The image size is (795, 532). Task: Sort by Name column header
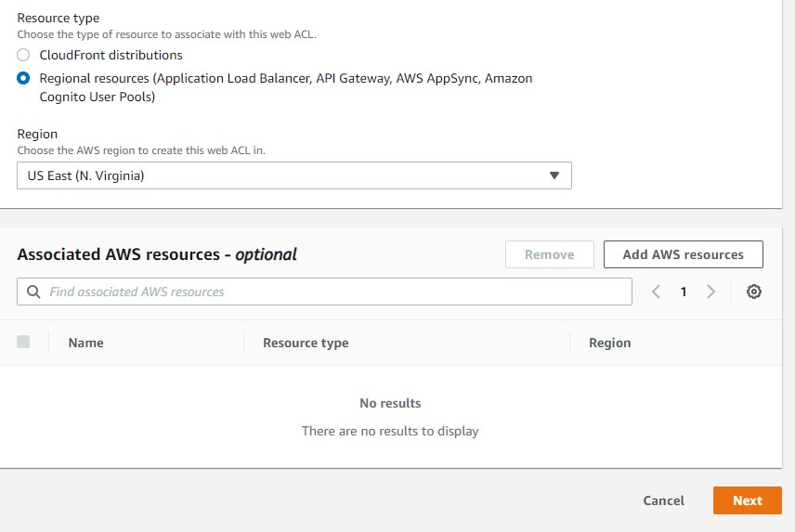click(85, 343)
